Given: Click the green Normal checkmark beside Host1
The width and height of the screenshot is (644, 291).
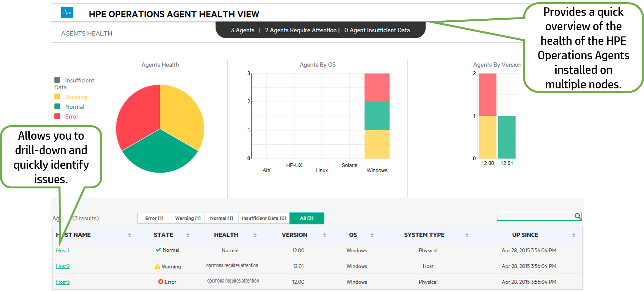Looking at the screenshot, I should (x=158, y=250).
